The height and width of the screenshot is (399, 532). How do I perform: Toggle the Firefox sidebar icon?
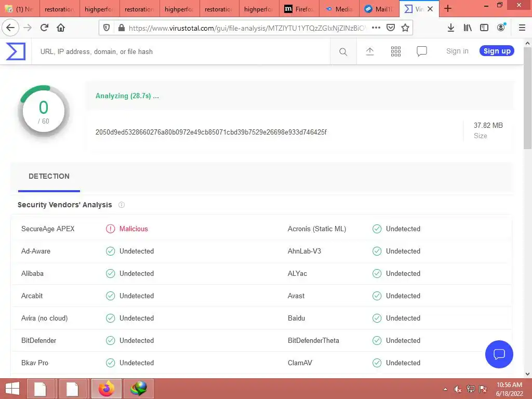(x=484, y=28)
